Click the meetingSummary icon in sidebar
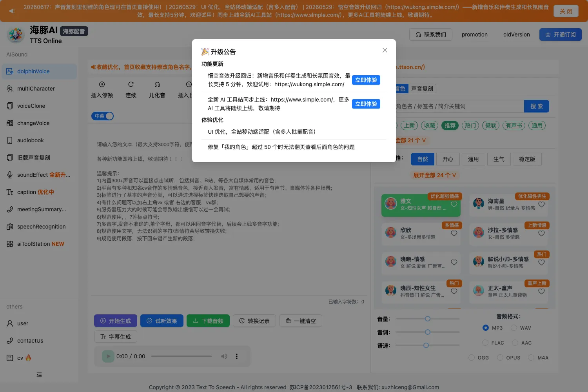Screen dimensions: 588x392 [x=10, y=209]
